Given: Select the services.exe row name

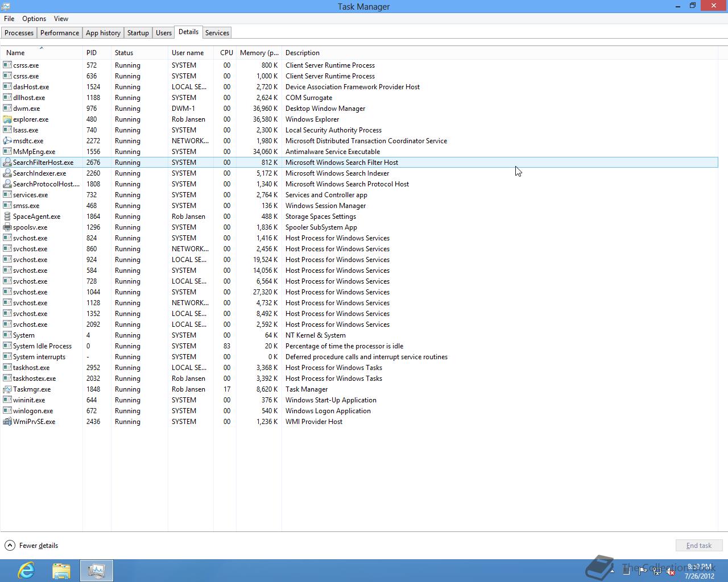Looking at the screenshot, I should 31,195.
